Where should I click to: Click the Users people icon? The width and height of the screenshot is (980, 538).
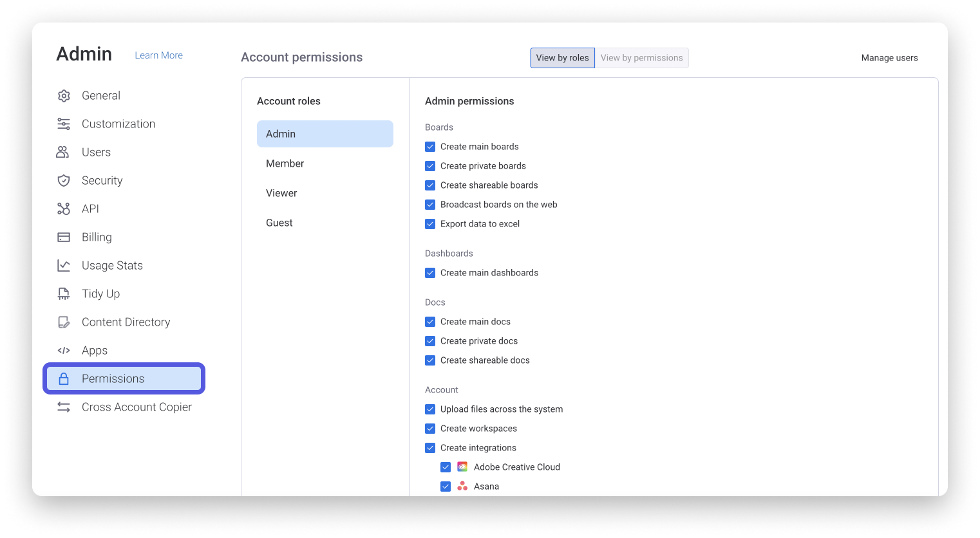(63, 153)
